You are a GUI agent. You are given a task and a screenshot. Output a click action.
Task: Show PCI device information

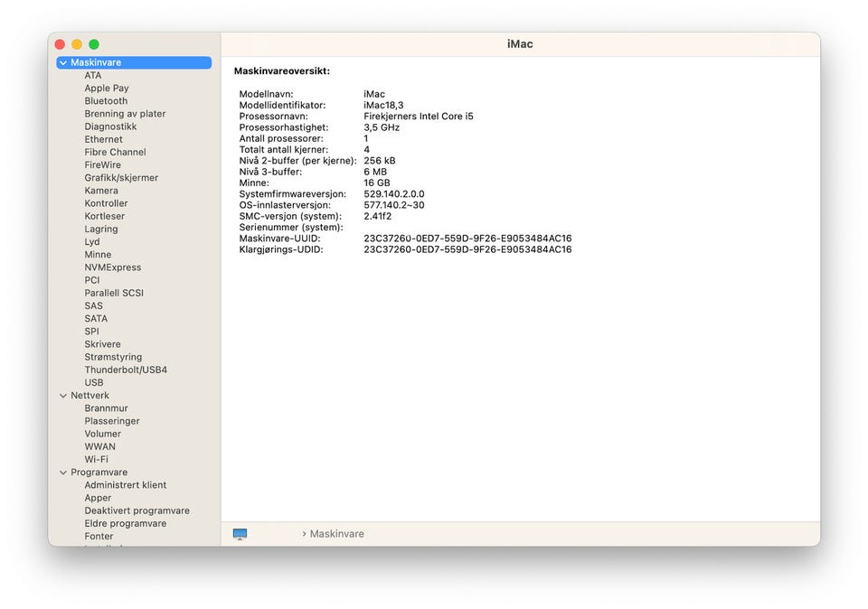click(x=92, y=280)
